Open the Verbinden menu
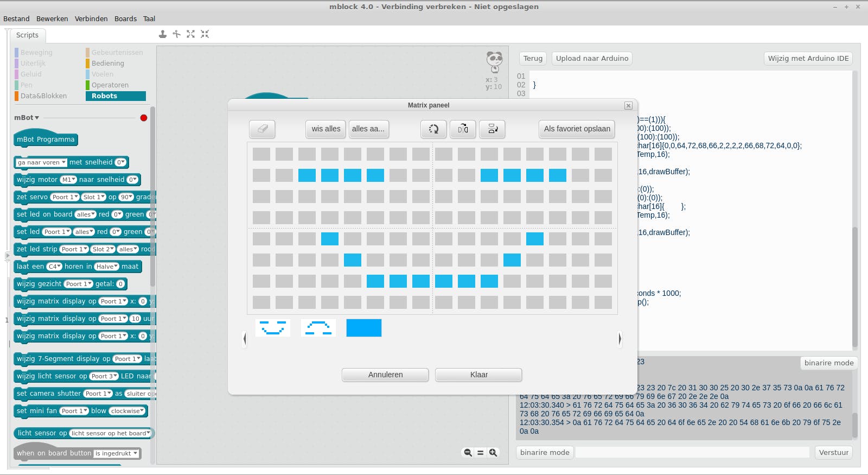This screenshot has width=868, height=475. point(91,18)
